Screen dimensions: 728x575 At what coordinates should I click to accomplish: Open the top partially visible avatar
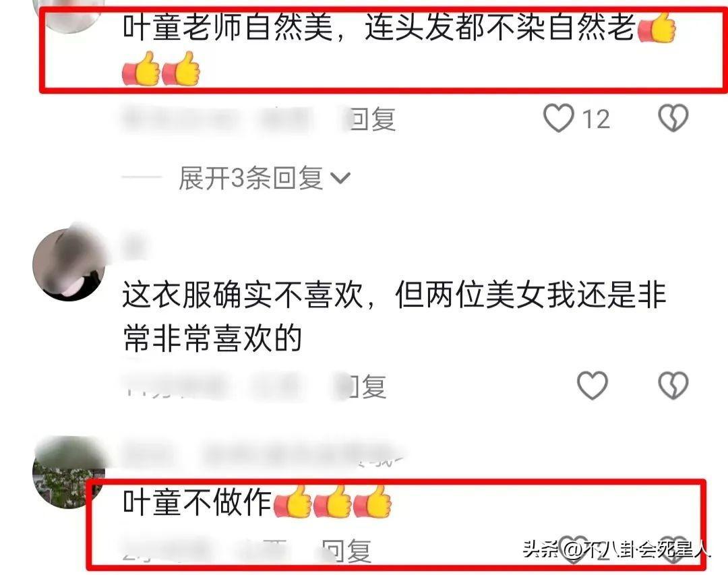69,16
